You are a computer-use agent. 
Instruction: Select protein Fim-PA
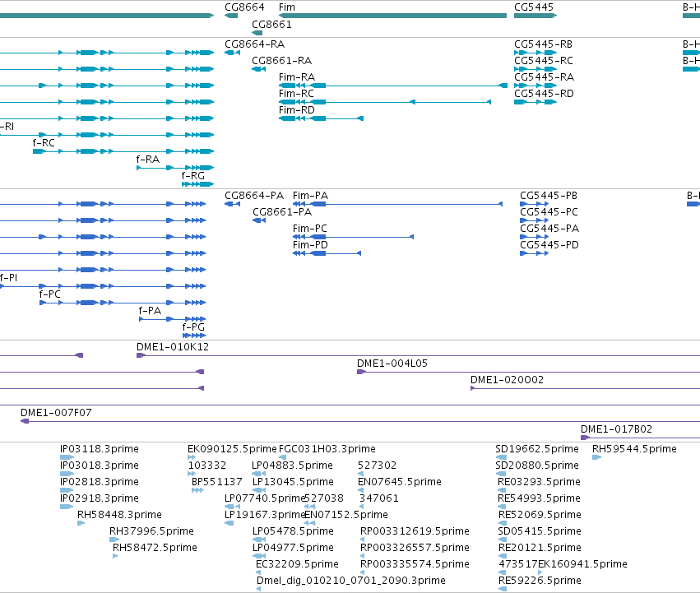[310, 196]
